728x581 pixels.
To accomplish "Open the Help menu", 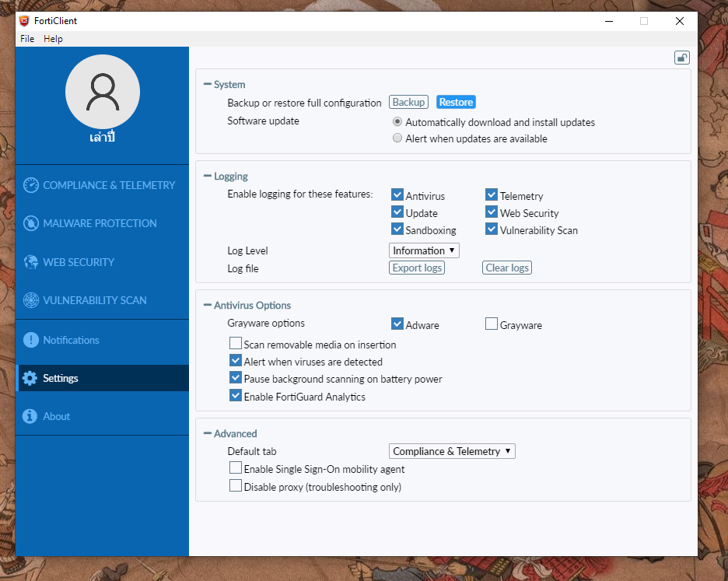I will point(53,39).
